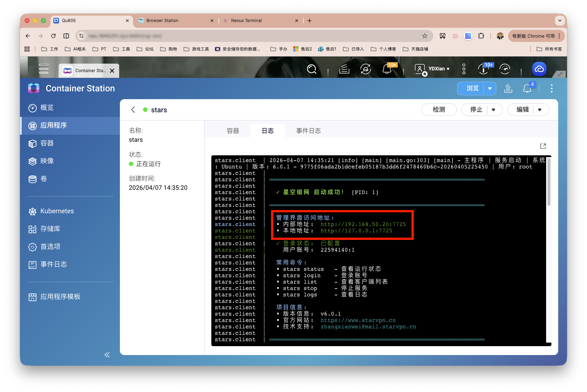
Task: Click the blue myQNAPcloud icon
Action: 539,69
